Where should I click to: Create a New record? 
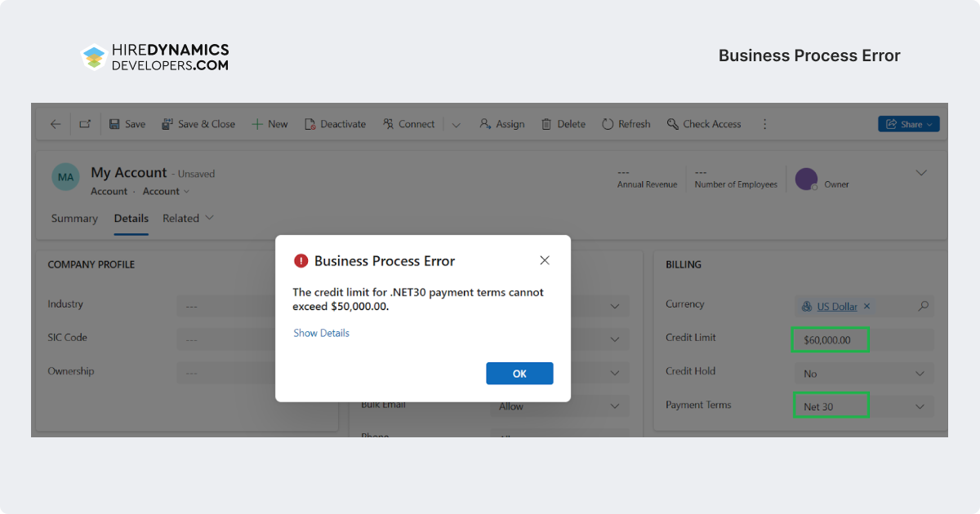pyautogui.click(x=269, y=124)
